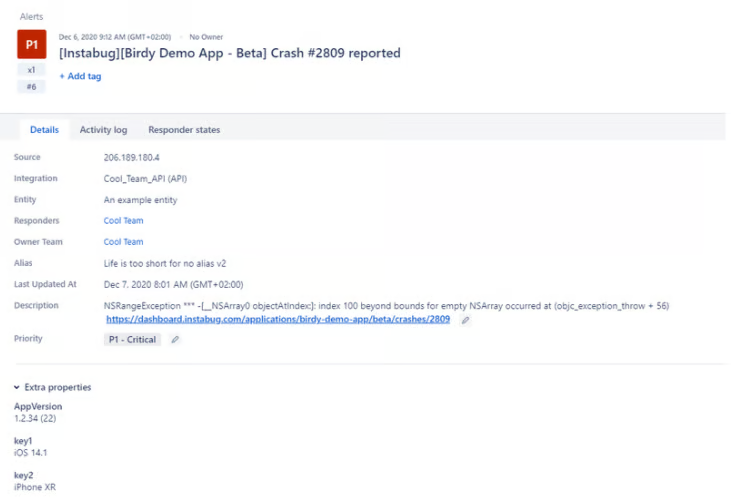Image resolution: width=731 pixels, height=498 pixels.
Task: Click the edit pencil beside P1 - Critical
Action: point(175,340)
